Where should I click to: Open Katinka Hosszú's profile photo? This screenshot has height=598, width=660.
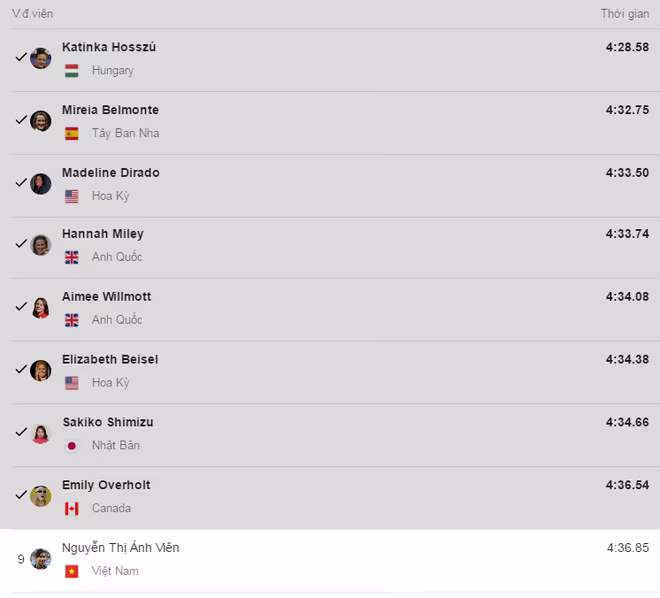click(x=41, y=58)
